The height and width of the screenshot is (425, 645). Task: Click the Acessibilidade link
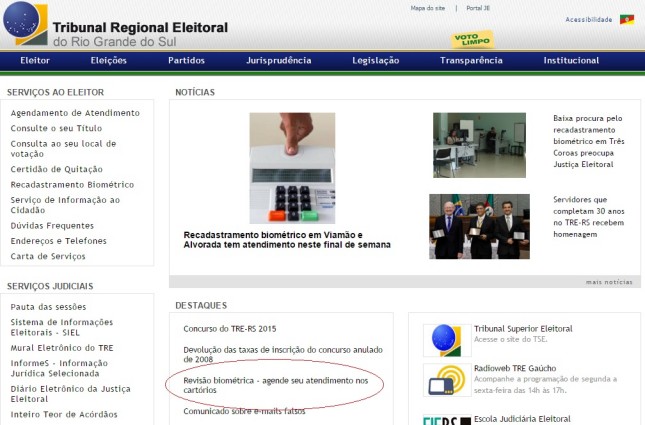[590, 20]
